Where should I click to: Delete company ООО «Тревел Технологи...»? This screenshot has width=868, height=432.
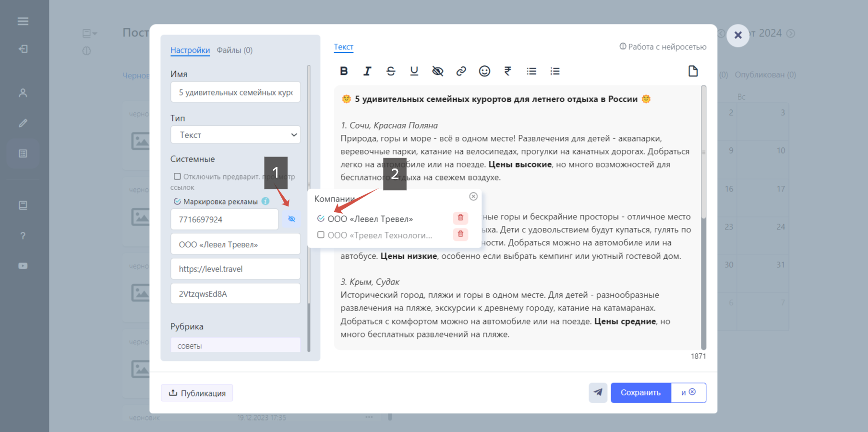pos(460,234)
